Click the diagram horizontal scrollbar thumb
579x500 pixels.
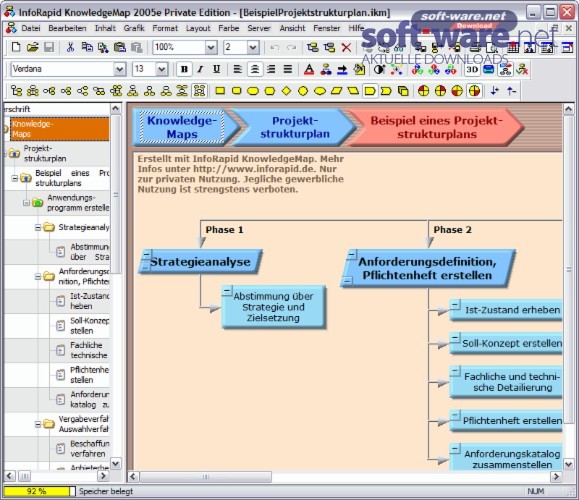tap(205, 477)
